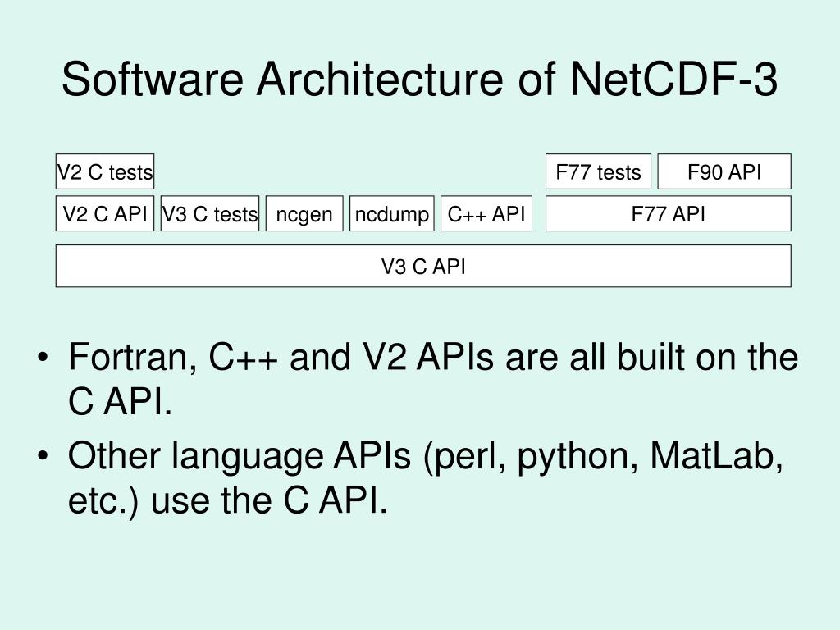This screenshot has height=630, width=840.
Task: Click the 'V3 C API' base layer box
Action: click(423, 266)
